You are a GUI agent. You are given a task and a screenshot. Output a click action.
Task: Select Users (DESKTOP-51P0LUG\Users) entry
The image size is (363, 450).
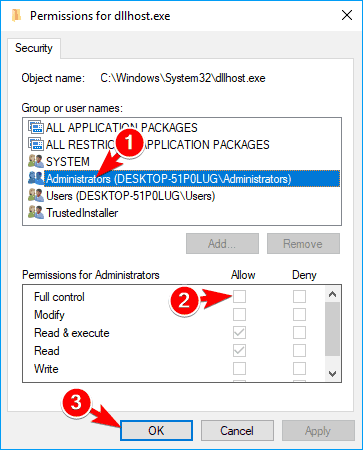[x=130, y=196]
